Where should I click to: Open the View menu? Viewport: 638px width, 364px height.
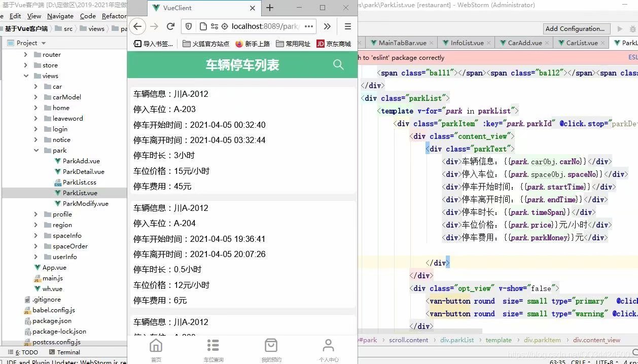pos(34,16)
